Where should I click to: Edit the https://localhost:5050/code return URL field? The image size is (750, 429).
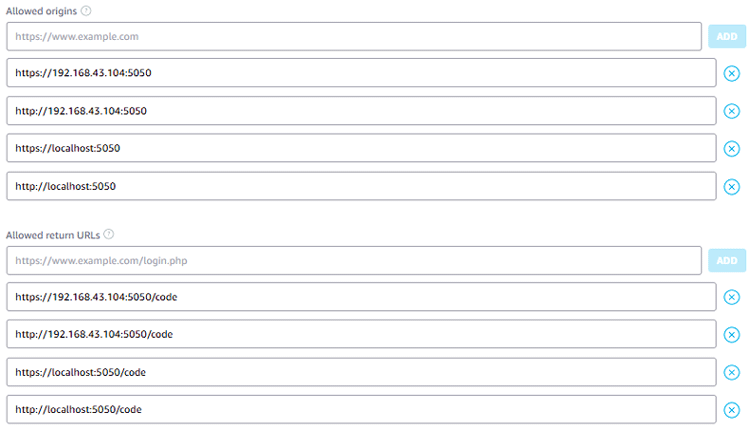(361, 373)
